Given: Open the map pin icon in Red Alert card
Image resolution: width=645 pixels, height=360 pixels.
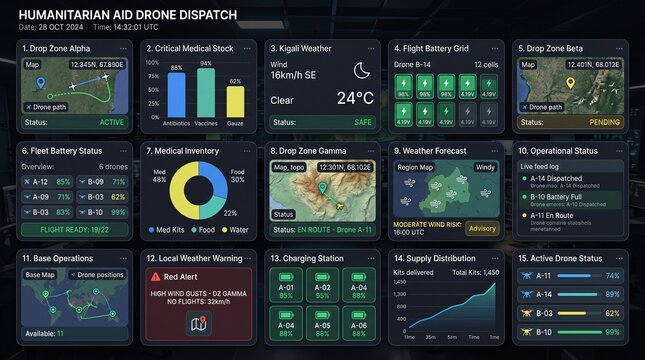Looking at the screenshot, I should point(199,323).
